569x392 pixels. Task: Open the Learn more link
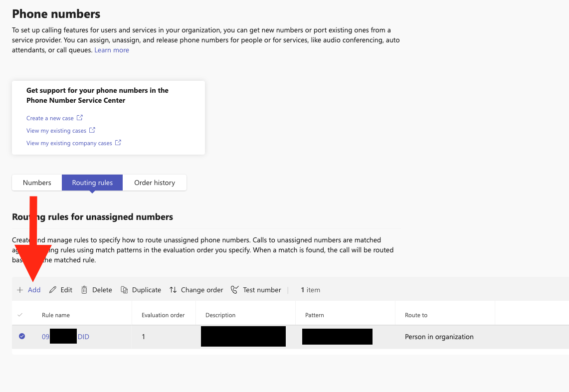point(111,50)
